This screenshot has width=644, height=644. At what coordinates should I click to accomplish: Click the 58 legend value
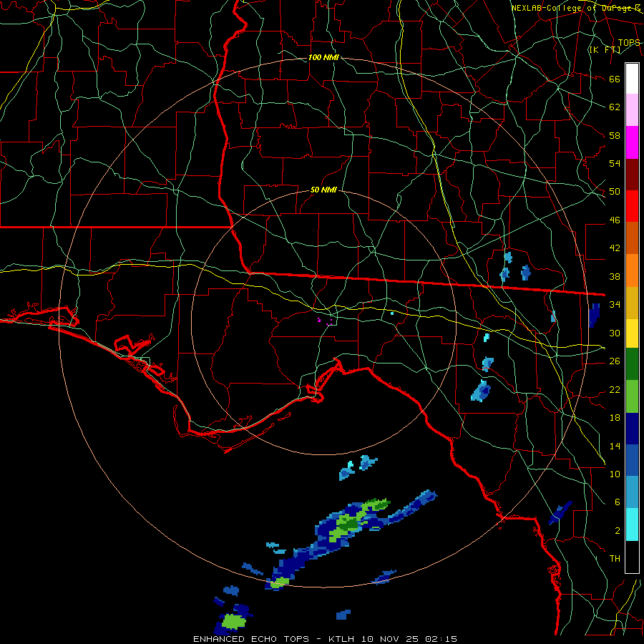pyautogui.click(x=615, y=135)
